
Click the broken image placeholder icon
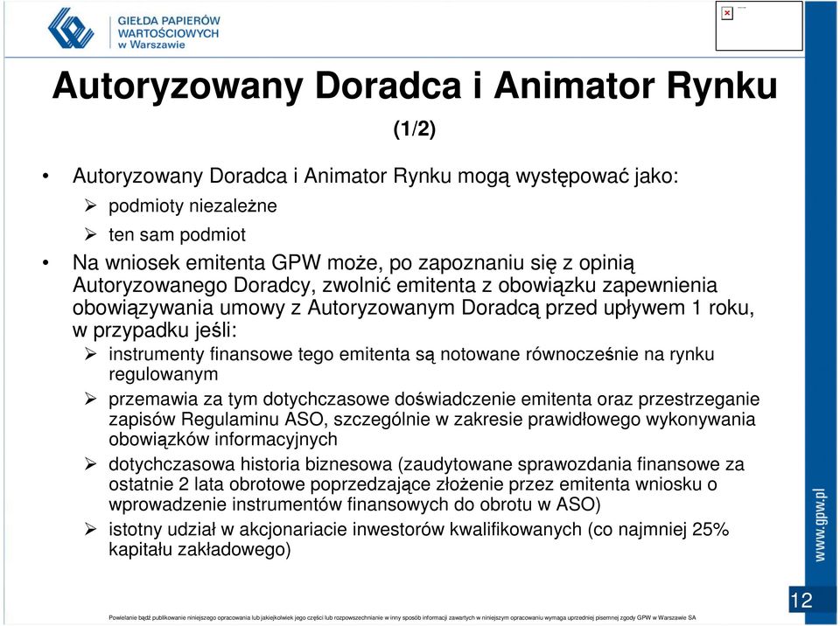click(x=727, y=13)
